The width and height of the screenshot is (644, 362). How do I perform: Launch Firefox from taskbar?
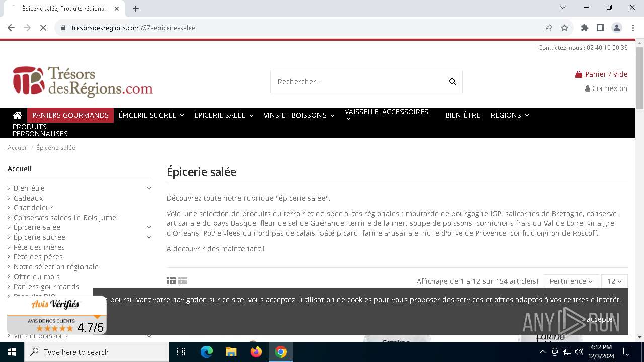(x=256, y=352)
